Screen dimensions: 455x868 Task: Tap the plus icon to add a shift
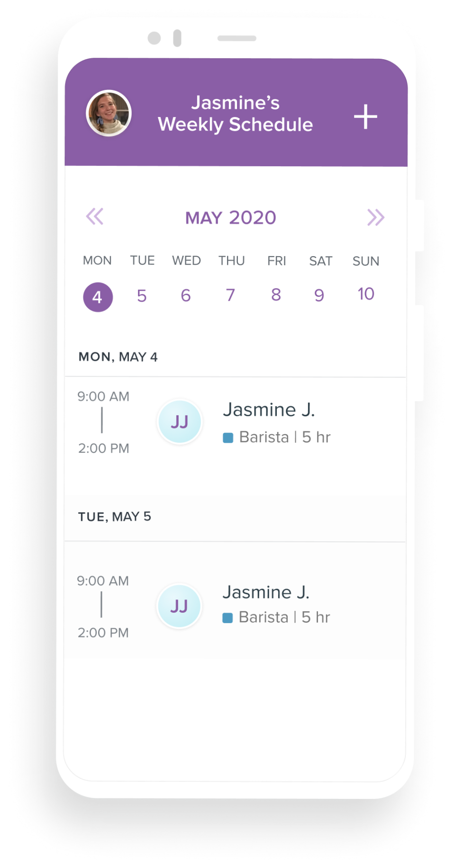pyautogui.click(x=365, y=116)
